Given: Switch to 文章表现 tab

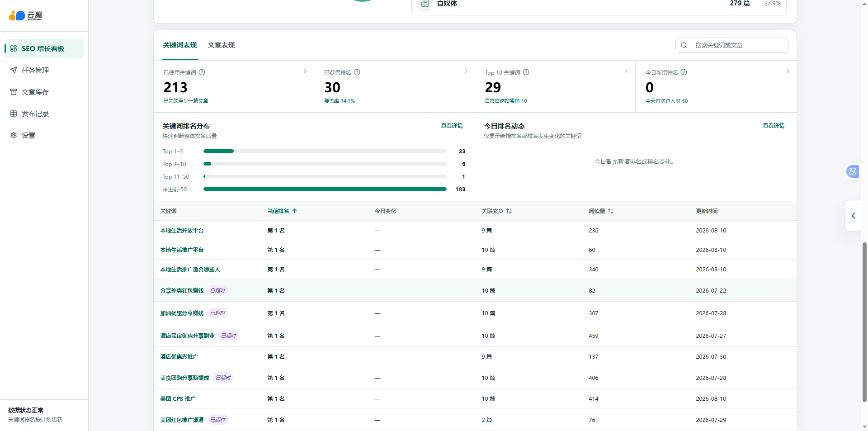Looking at the screenshot, I should [x=222, y=45].
